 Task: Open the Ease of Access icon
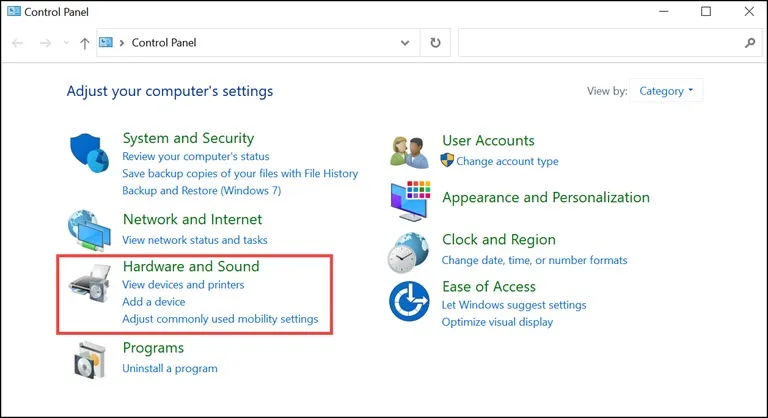(409, 301)
